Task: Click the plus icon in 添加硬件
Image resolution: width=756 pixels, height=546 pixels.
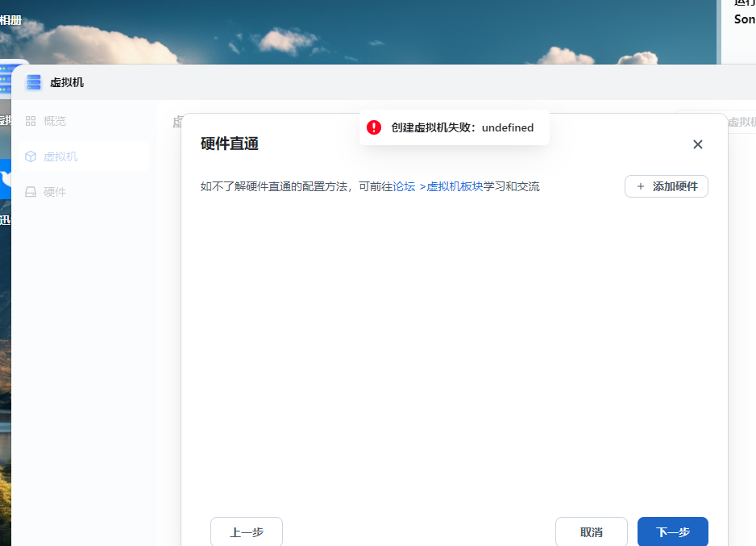Action: click(640, 186)
